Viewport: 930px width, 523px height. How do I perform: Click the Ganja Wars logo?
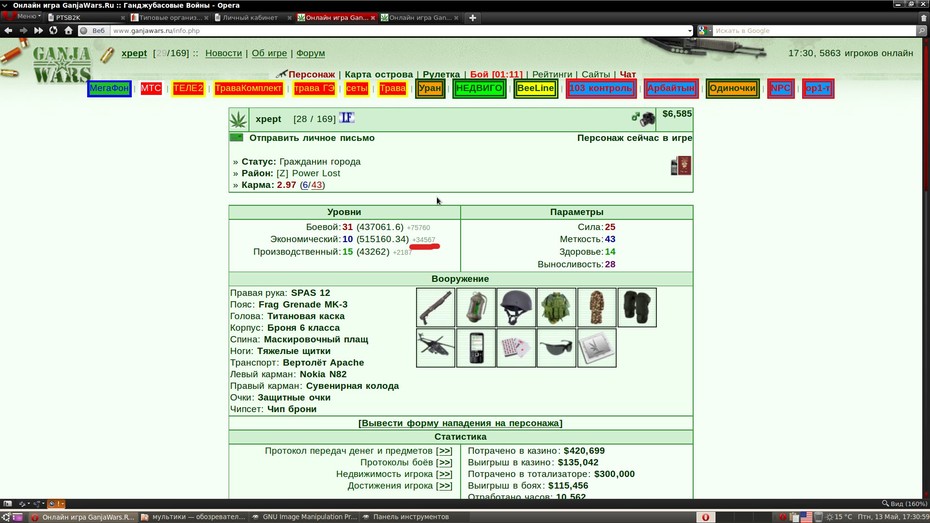(62, 64)
